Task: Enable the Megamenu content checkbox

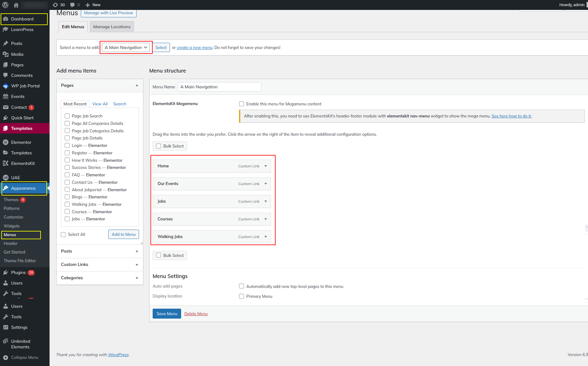Action: click(x=242, y=104)
